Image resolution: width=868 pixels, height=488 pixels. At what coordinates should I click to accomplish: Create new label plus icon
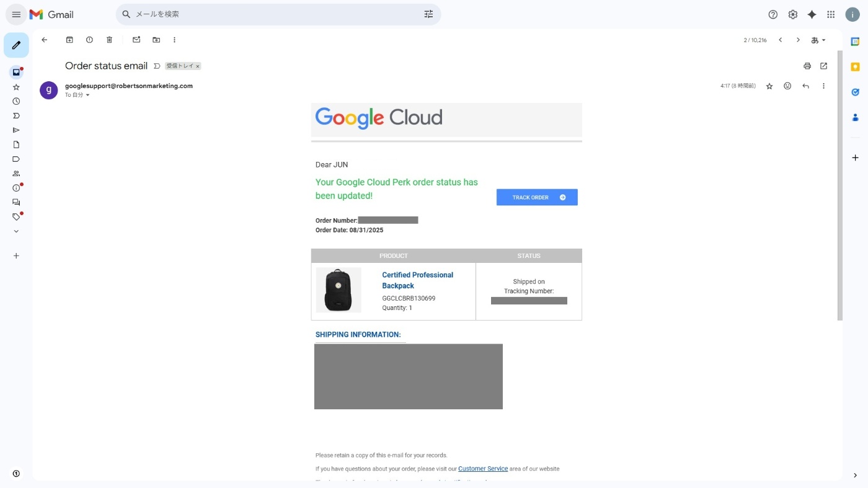pyautogui.click(x=16, y=255)
